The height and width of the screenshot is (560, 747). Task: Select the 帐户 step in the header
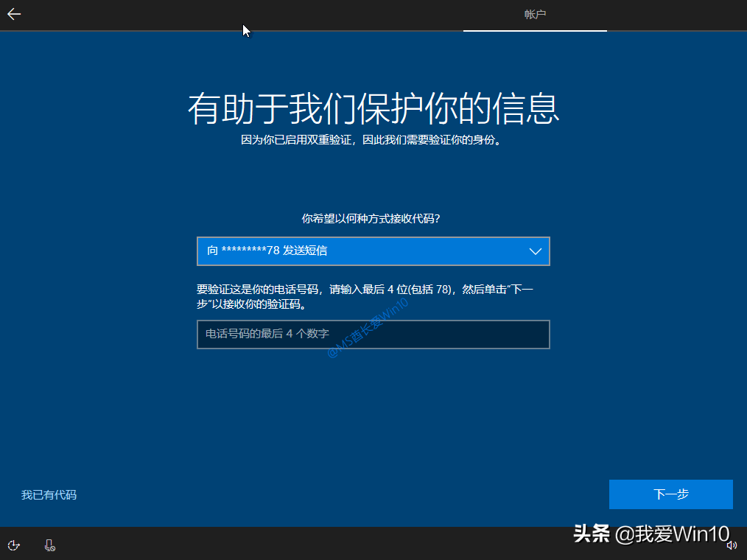coord(534,13)
